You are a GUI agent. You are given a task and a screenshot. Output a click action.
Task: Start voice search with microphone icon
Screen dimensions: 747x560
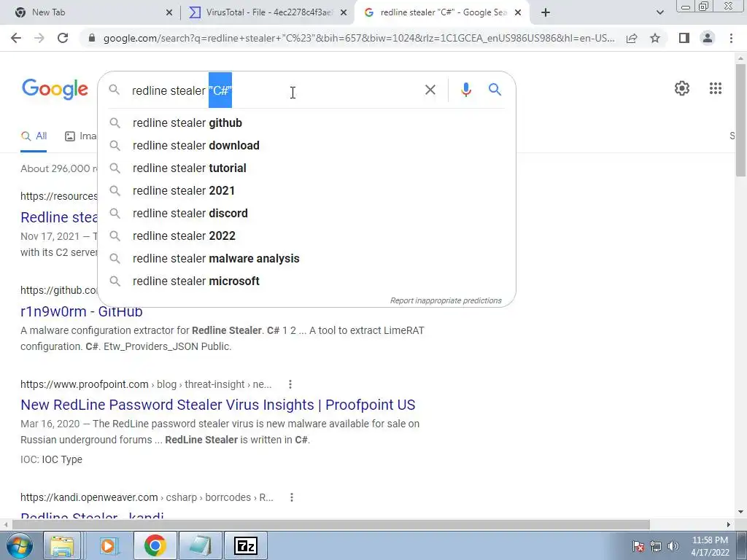(466, 90)
